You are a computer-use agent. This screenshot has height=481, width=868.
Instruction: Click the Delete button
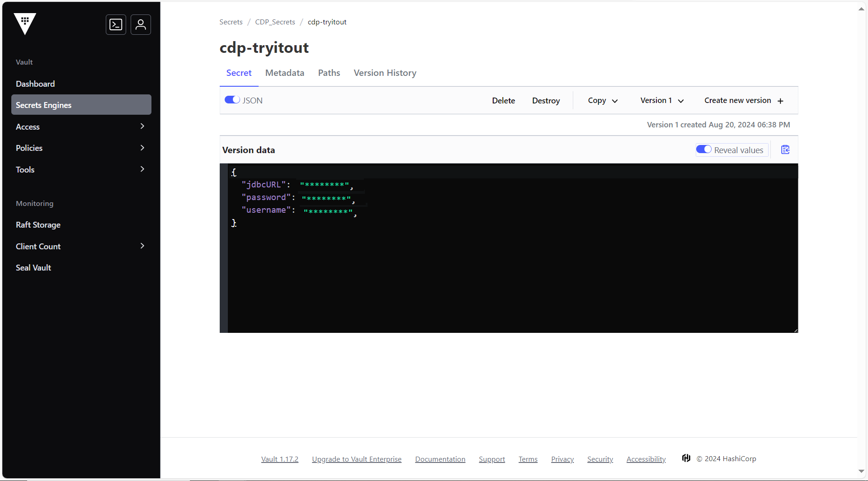coord(504,100)
